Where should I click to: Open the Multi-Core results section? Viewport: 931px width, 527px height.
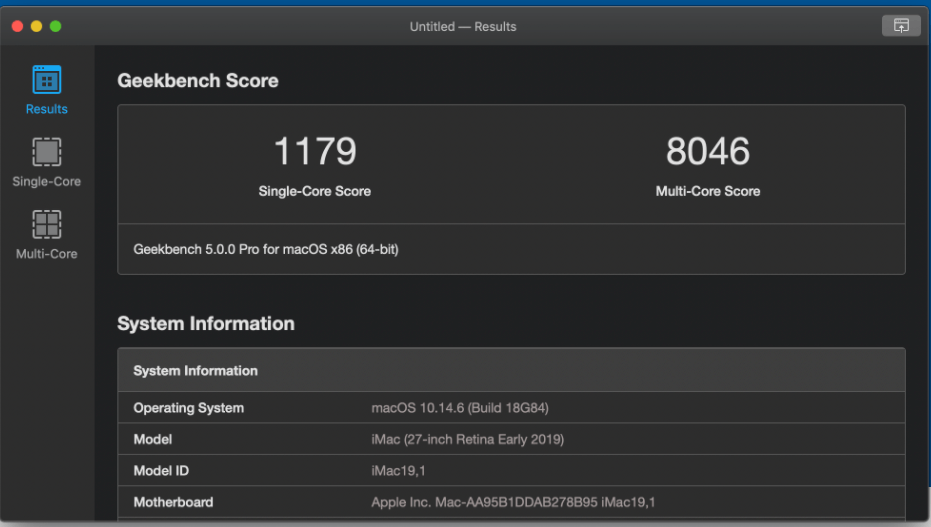(46, 234)
